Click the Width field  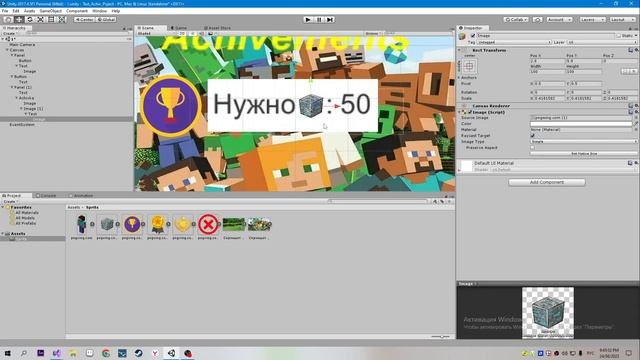[x=547, y=71]
